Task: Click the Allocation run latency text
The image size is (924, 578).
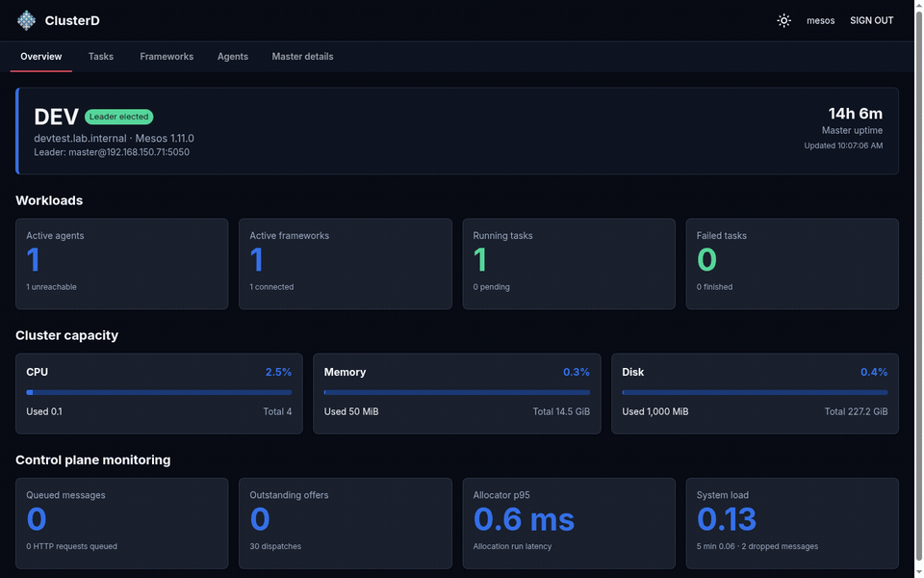Action: pyautogui.click(x=512, y=547)
